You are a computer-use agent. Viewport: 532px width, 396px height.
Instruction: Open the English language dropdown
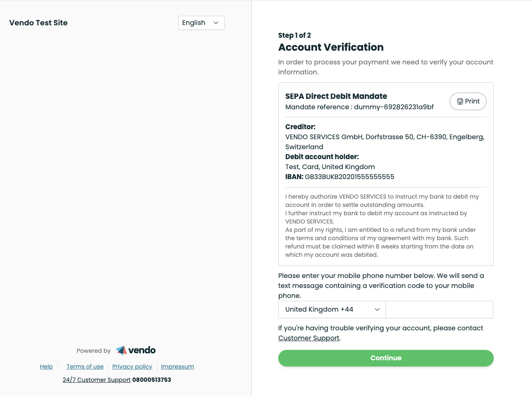201,23
